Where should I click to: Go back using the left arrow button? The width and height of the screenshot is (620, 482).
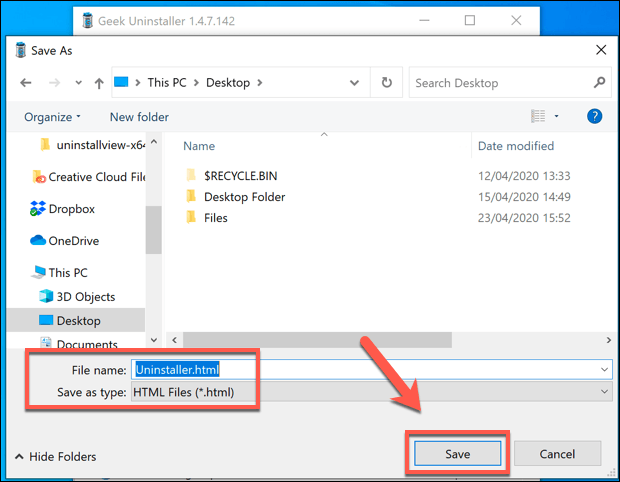(x=26, y=83)
